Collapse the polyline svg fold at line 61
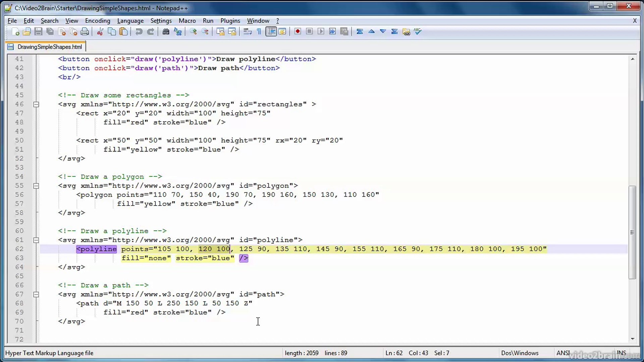Viewport: 644px width, 362px height. 36,240
